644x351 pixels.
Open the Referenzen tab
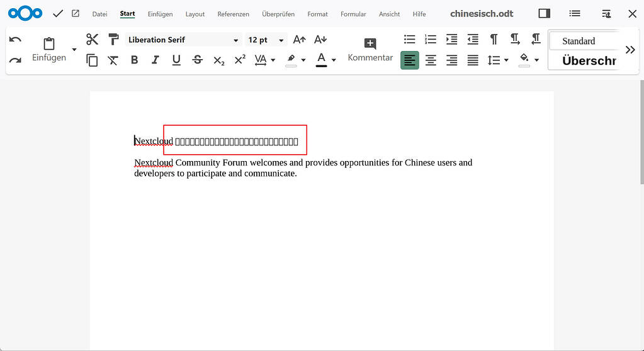tap(234, 14)
